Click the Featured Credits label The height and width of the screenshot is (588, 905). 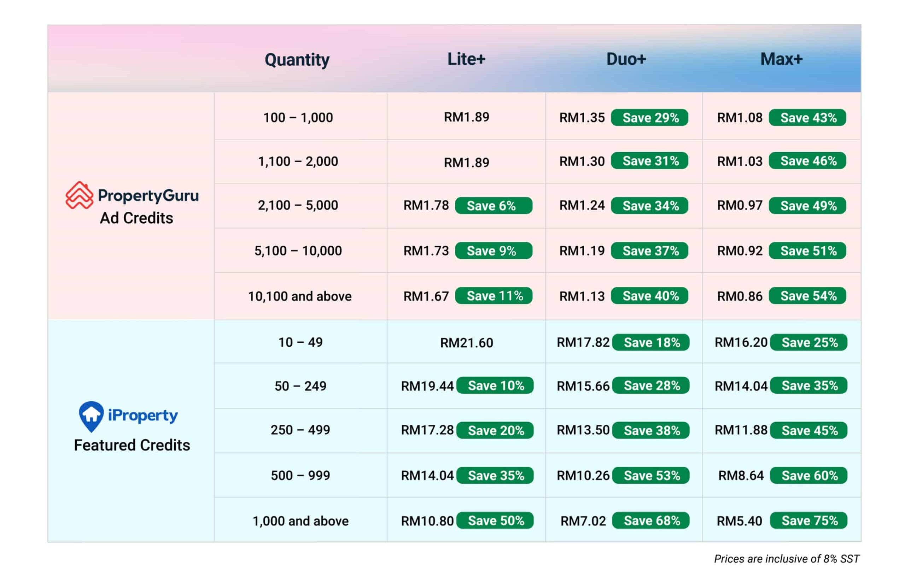pos(132,445)
